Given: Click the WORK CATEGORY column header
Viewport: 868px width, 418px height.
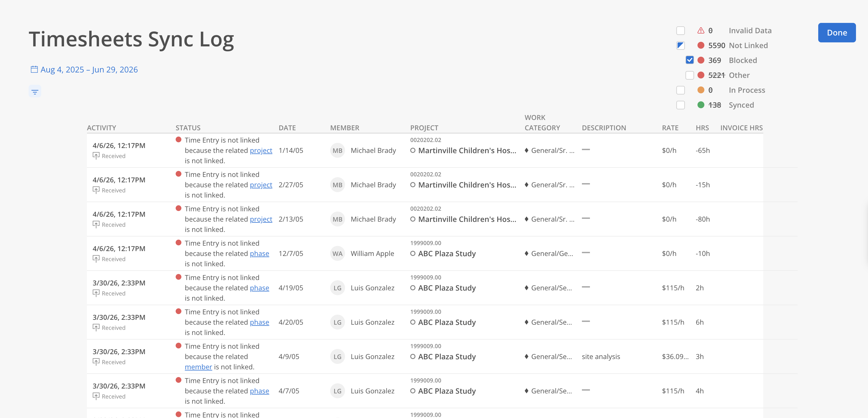Looking at the screenshot, I should point(542,123).
